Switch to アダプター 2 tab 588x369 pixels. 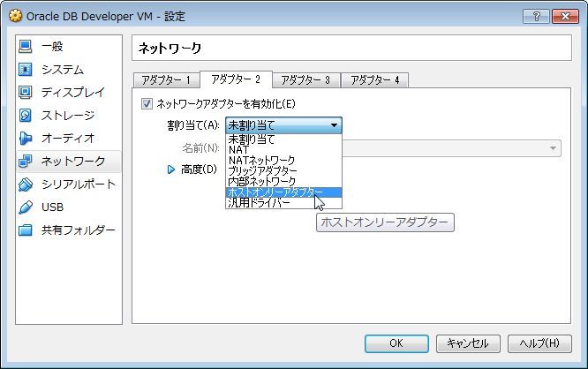tap(236, 79)
